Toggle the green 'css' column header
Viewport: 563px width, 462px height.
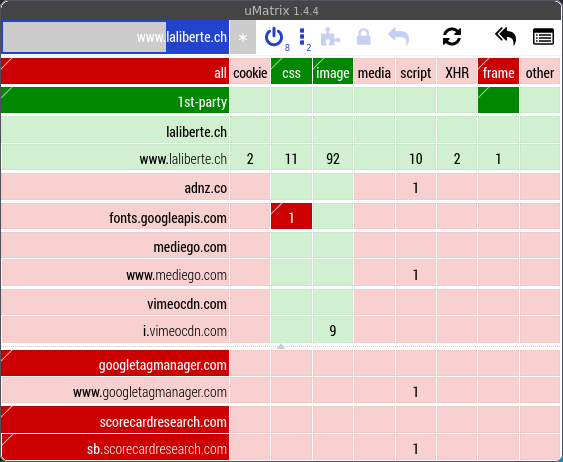pyautogui.click(x=291, y=71)
